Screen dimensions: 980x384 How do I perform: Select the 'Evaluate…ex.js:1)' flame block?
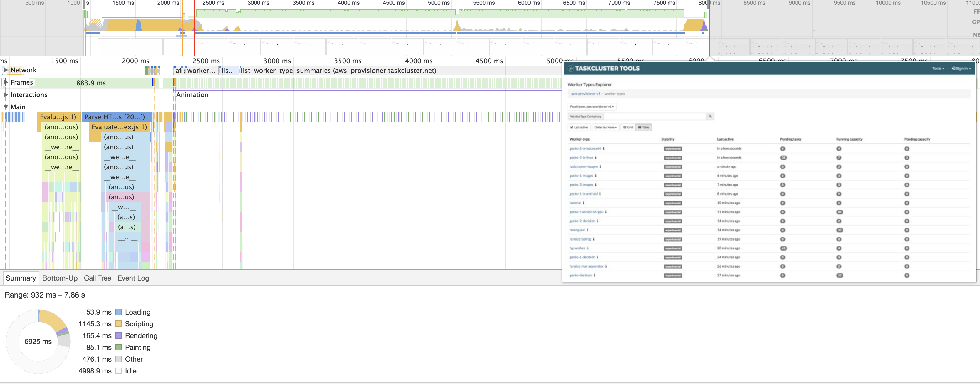(120, 127)
